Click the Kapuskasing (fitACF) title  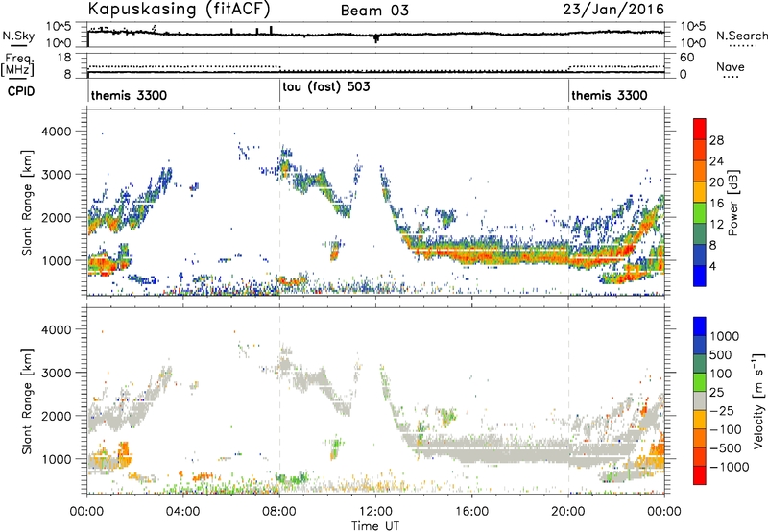179,9
